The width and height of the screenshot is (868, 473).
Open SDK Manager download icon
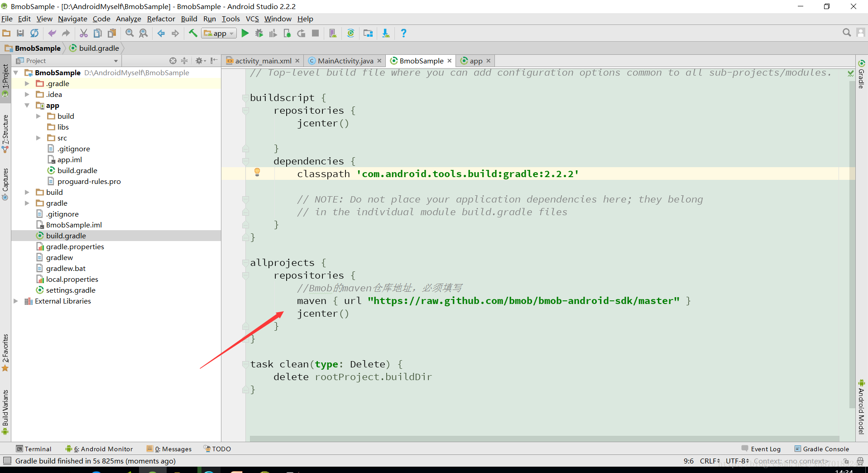(386, 33)
